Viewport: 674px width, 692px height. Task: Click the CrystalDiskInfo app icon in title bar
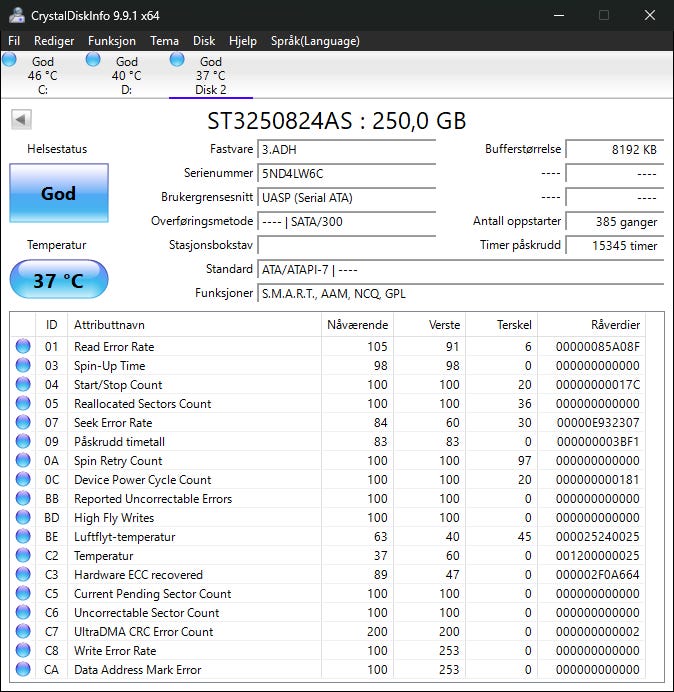16,15
